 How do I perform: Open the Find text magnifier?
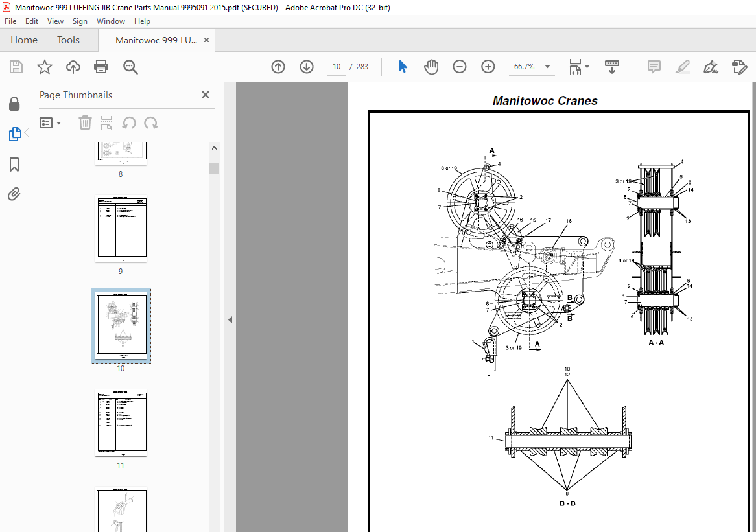(130, 67)
